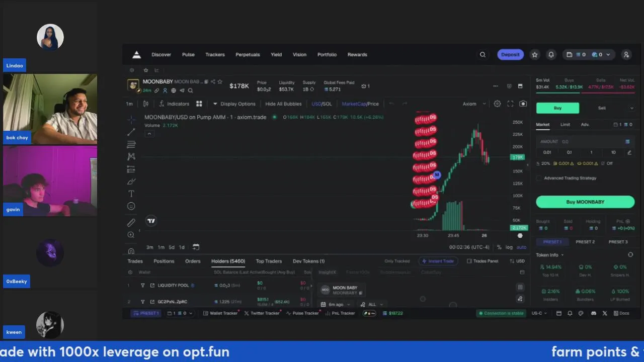Open the Axiom chart type dropdown

click(474, 104)
